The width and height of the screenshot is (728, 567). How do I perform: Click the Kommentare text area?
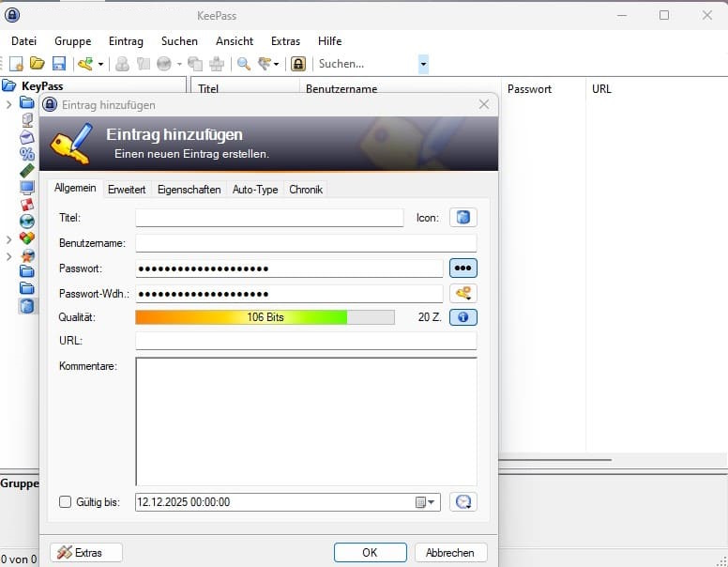tap(306, 421)
